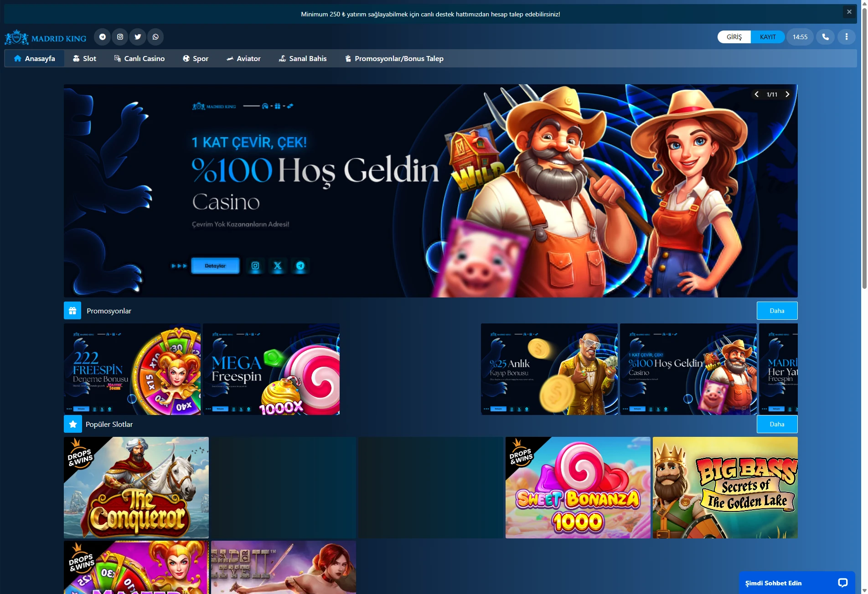Click the phone call icon button
The height and width of the screenshot is (594, 868).
[826, 37]
